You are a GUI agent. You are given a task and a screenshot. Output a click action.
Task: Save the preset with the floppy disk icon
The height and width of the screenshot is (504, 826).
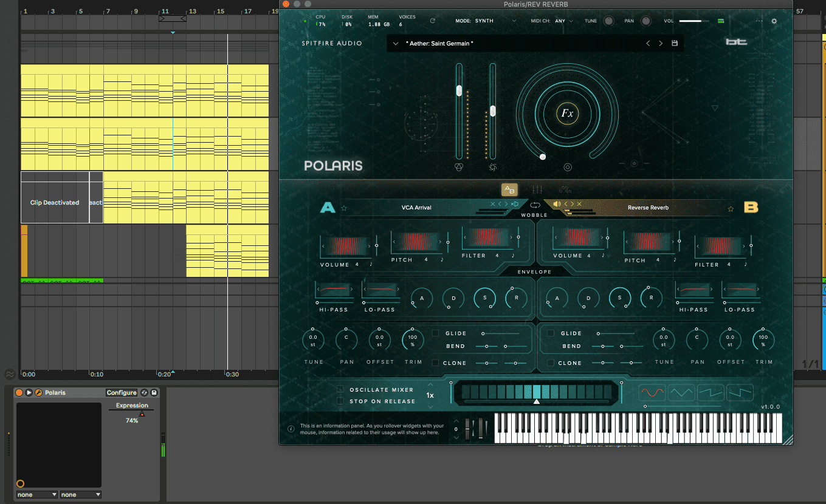click(674, 43)
